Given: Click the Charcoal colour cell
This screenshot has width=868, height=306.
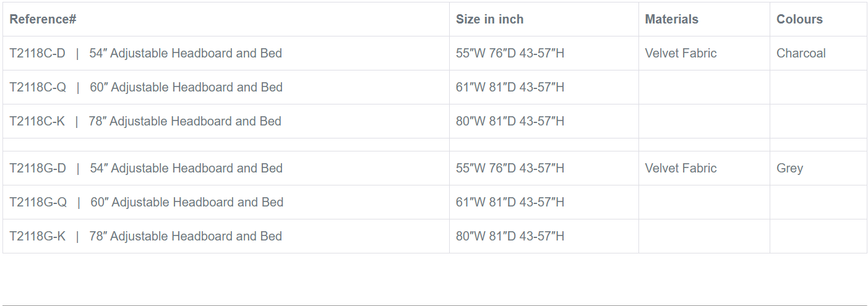Looking at the screenshot, I should 801,53.
